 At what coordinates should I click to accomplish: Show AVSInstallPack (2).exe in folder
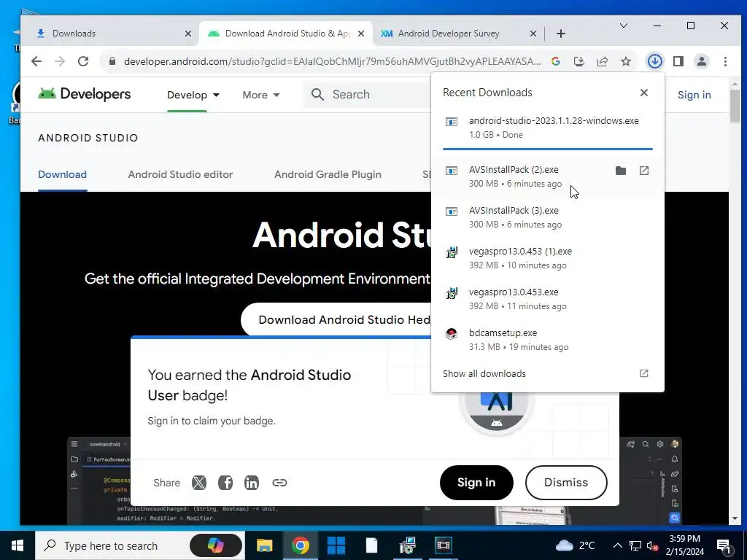point(620,171)
